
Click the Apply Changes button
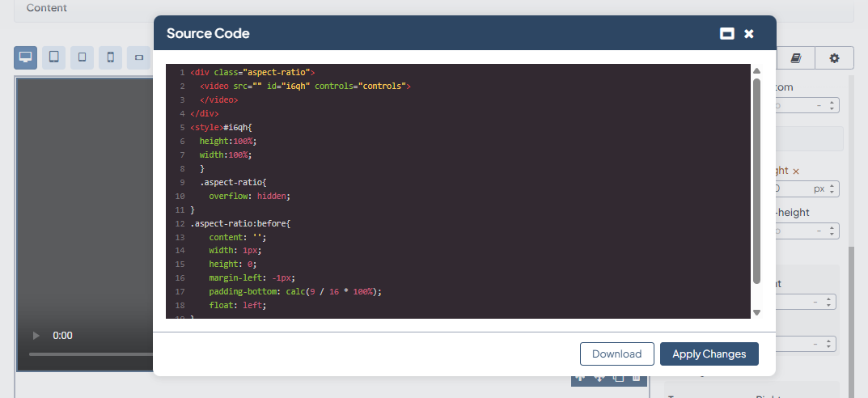(709, 354)
